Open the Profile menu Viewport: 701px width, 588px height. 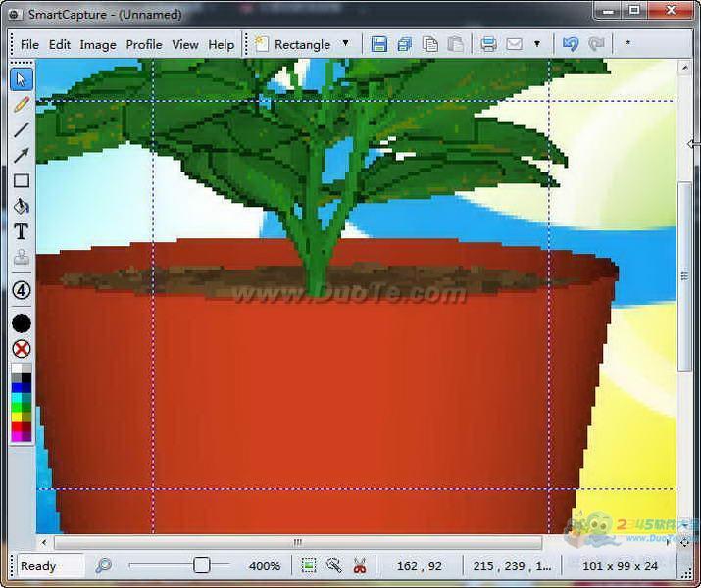pyautogui.click(x=144, y=45)
